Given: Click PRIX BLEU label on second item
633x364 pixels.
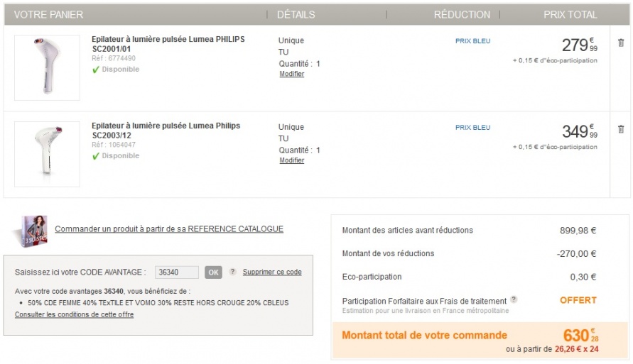Looking at the screenshot, I should coord(472,128).
